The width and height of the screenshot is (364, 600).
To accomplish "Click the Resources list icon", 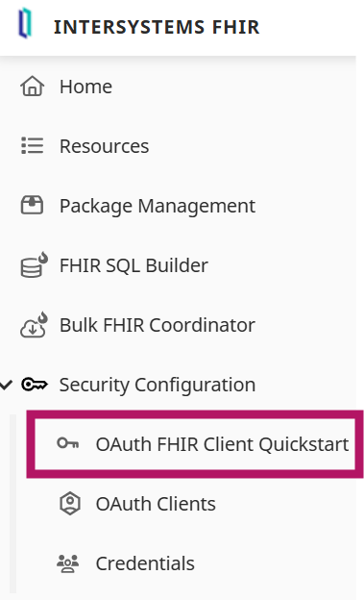I will point(32,145).
